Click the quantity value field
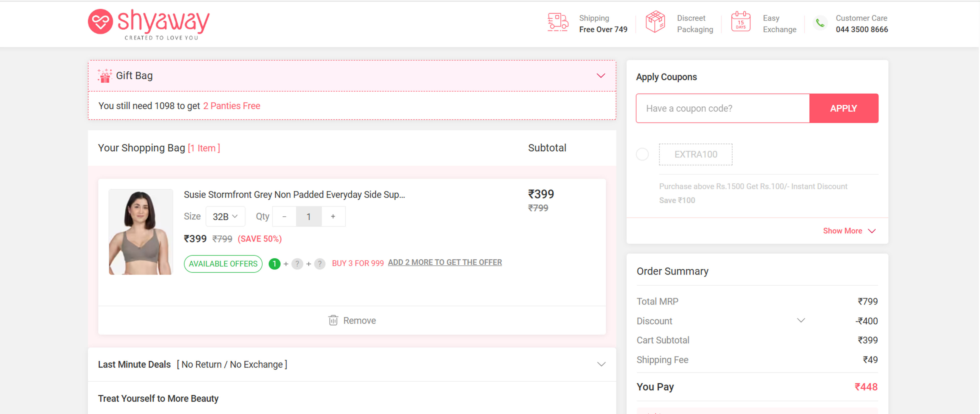 [x=309, y=216]
